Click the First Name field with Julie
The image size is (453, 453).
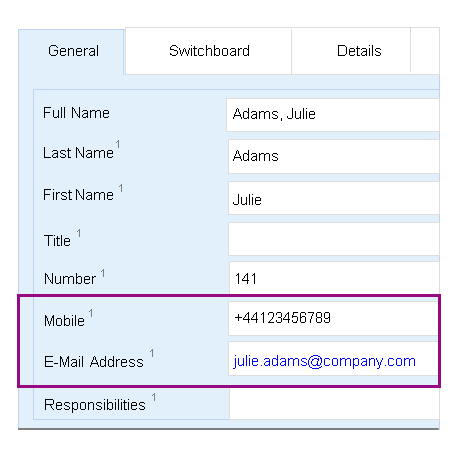[334, 198]
